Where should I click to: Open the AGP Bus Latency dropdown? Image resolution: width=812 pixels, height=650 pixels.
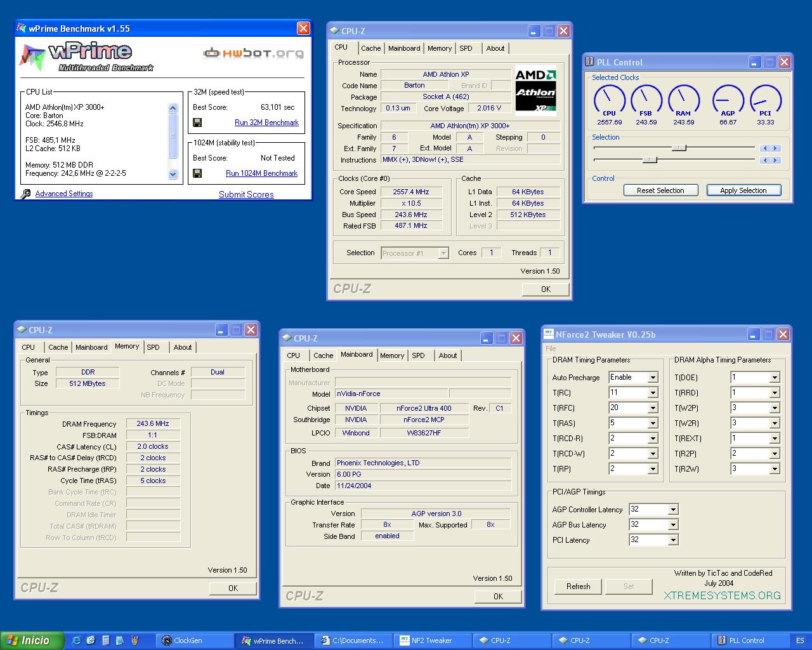(673, 525)
